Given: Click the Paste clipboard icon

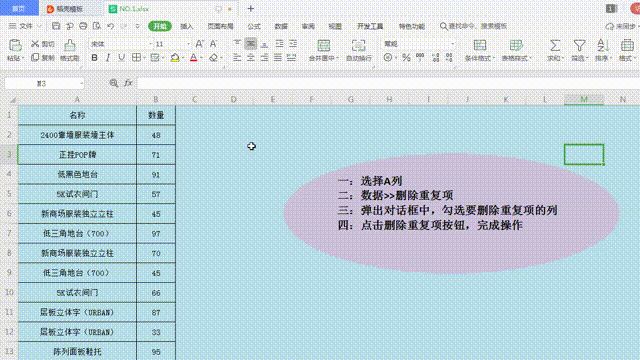Looking at the screenshot, I should coord(15,45).
